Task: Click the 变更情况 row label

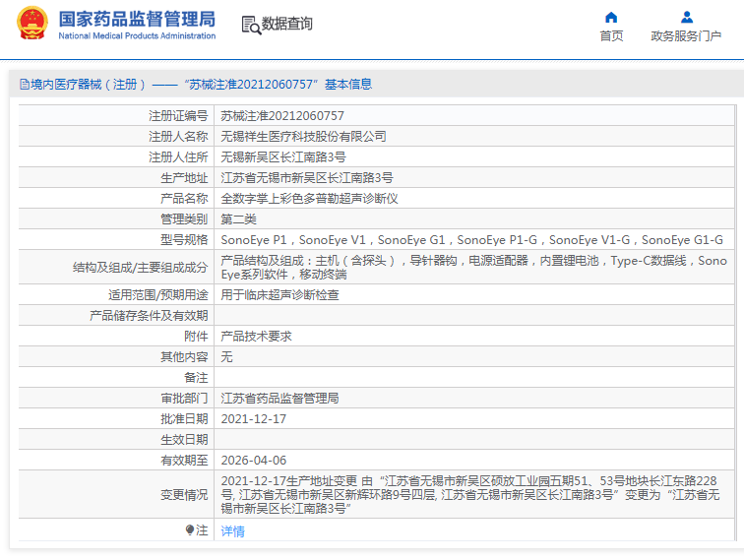Action: tap(184, 495)
